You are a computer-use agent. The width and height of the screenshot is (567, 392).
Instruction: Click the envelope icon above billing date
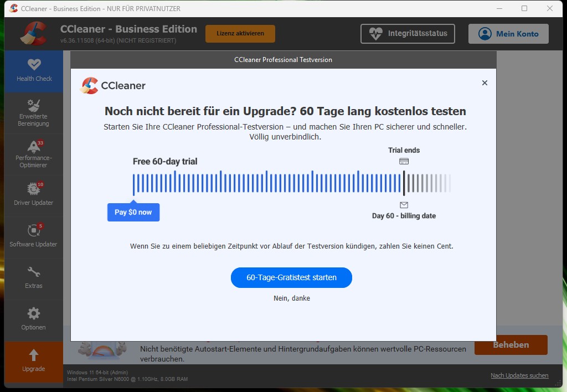click(404, 205)
